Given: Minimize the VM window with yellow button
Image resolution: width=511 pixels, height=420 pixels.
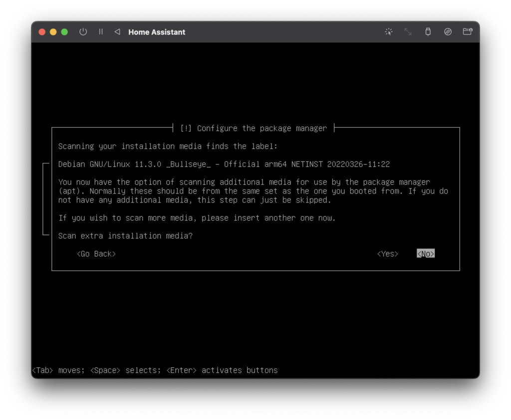Looking at the screenshot, I should click(x=53, y=32).
